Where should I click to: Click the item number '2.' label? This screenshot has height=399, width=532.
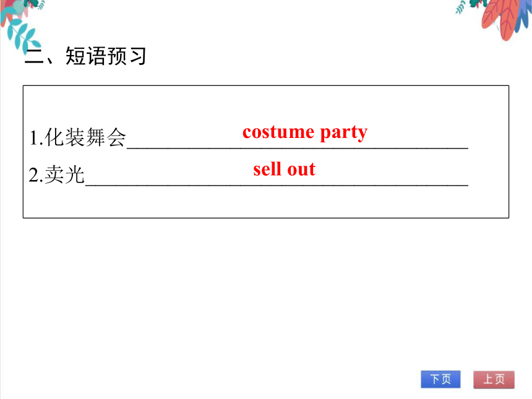coord(36,176)
